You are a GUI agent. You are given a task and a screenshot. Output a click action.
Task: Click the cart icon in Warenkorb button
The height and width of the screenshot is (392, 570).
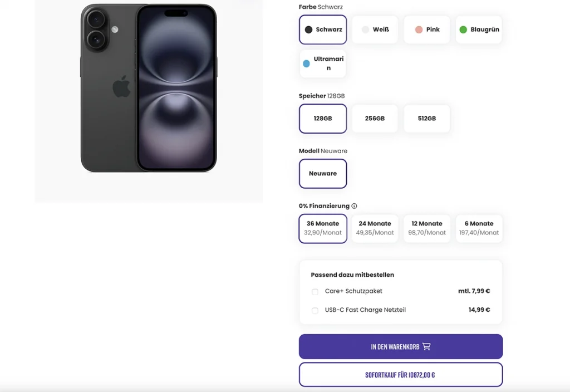(426, 346)
